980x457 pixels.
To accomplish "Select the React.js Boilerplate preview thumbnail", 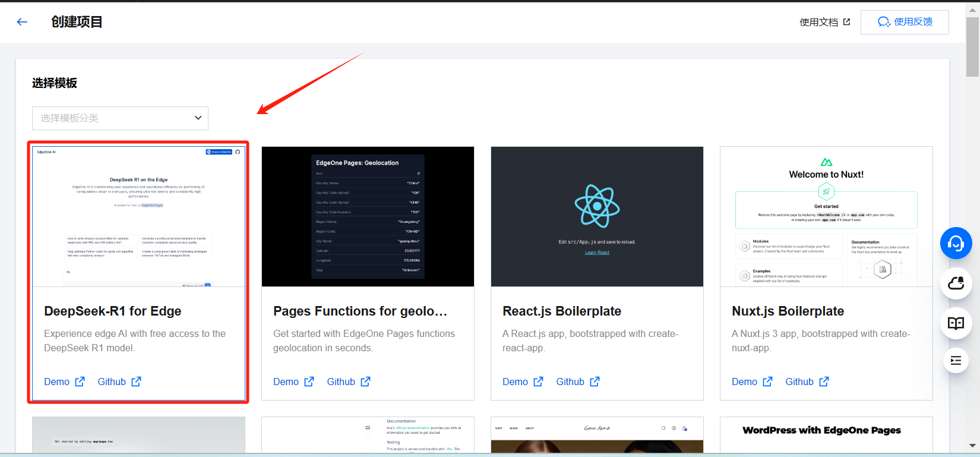I will click(597, 216).
